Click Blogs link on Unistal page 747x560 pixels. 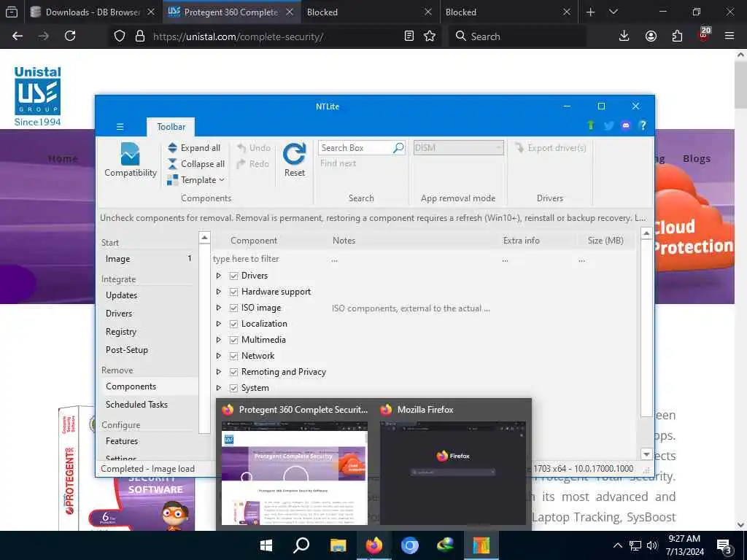click(x=697, y=158)
